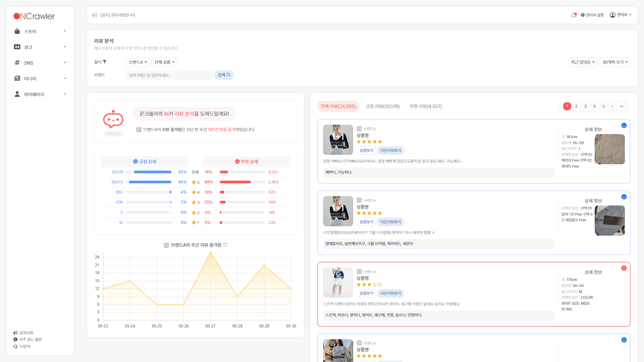644x362 pixels.
Task: Open the 전체 상품 dropdown
Action: pos(164,62)
